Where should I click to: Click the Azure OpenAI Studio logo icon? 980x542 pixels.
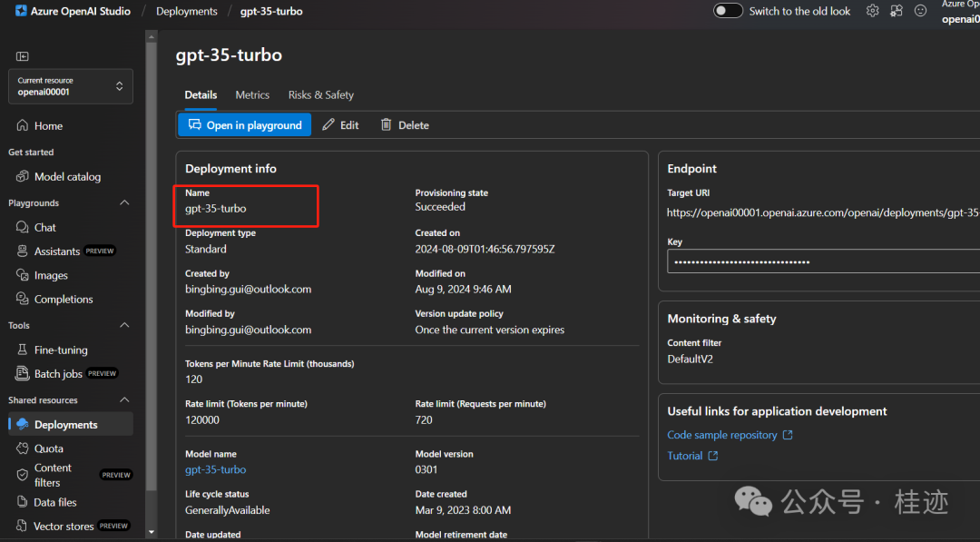coord(21,11)
